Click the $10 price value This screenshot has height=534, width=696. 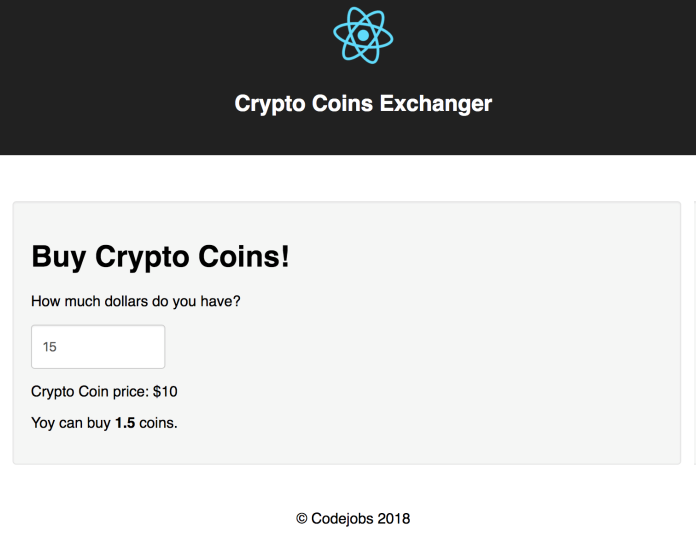click(165, 392)
